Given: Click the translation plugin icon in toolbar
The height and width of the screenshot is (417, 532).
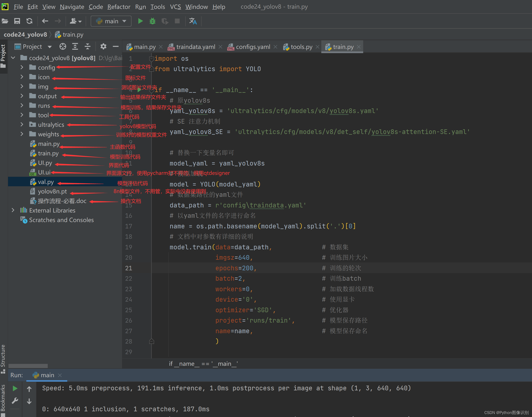Looking at the screenshot, I should (193, 21).
